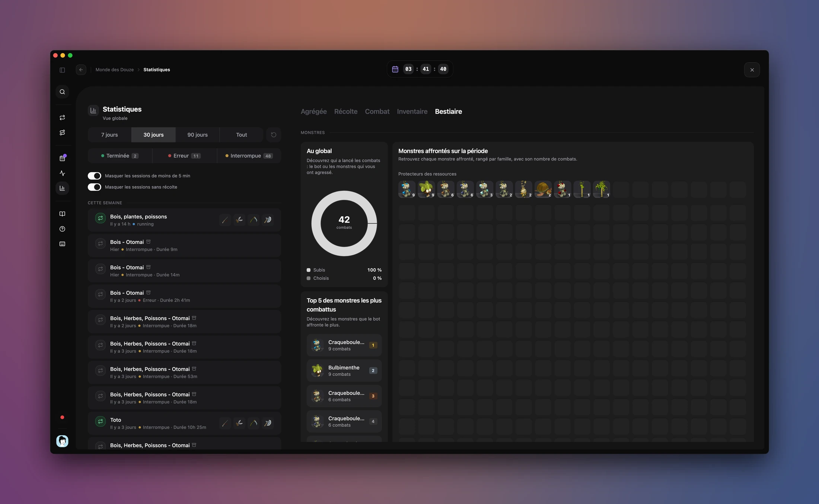
Task: Open the user avatar profile
Action: tap(62, 441)
